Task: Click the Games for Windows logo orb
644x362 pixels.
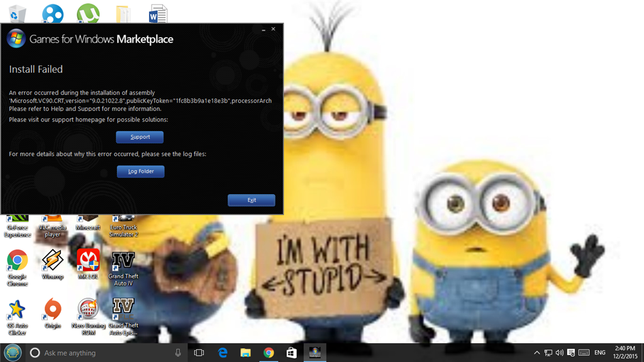Action: (x=16, y=38)
